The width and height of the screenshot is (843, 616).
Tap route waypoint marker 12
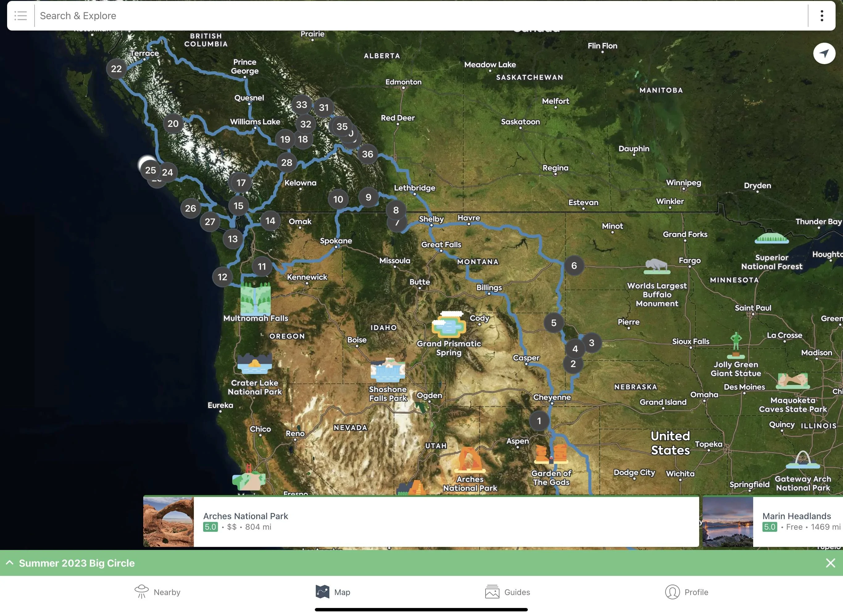point(223,277)
